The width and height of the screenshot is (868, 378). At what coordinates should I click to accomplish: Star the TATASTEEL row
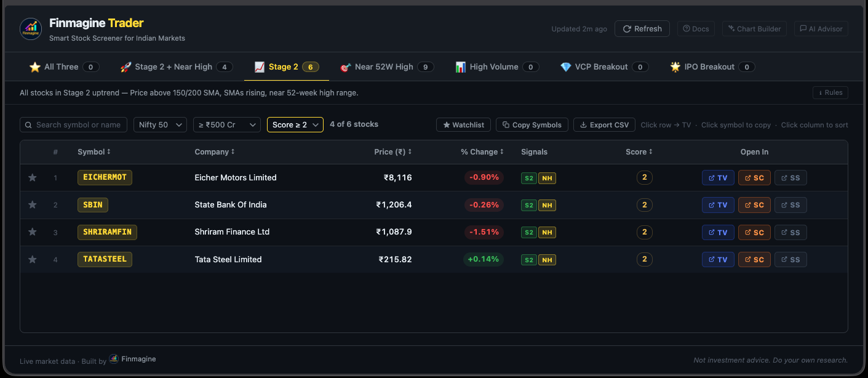32,259
